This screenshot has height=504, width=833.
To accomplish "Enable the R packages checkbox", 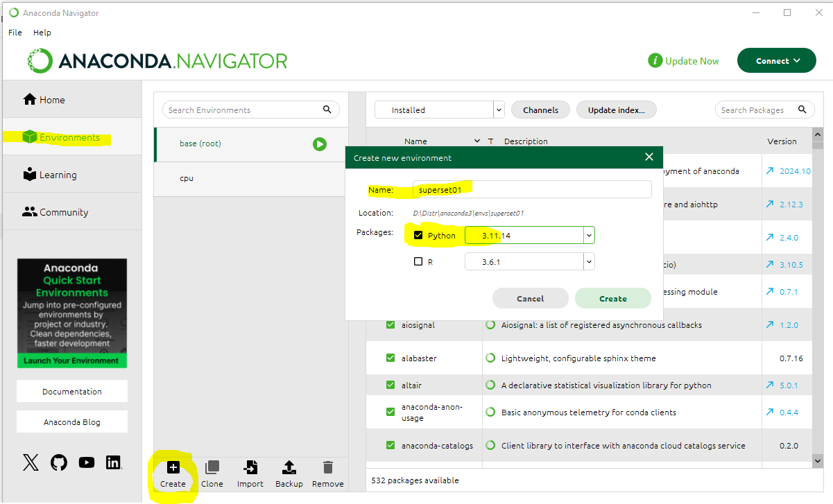I will (418, 261).
